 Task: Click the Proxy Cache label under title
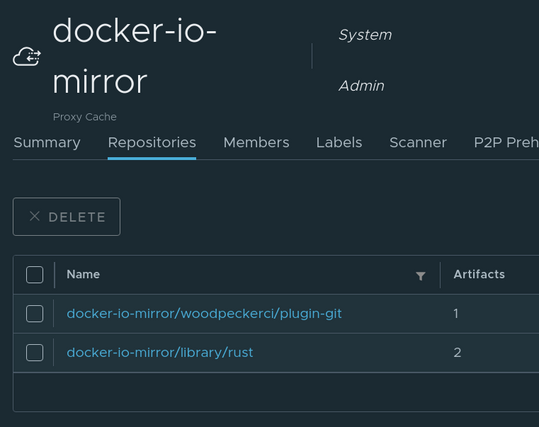pyautogui.click(x=85, y=117)
